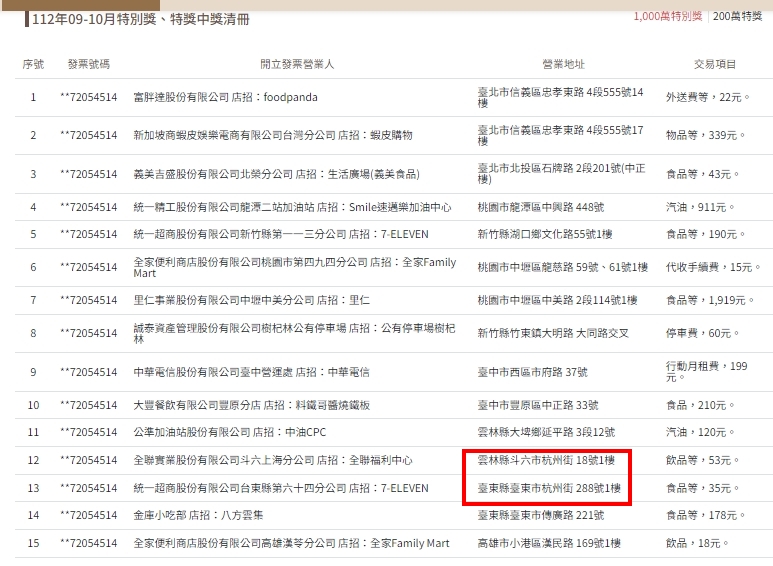
Task: Select the 台東縣第六十四分公司 7-ELEVEN business name
Action: click(x=281, y=488)
